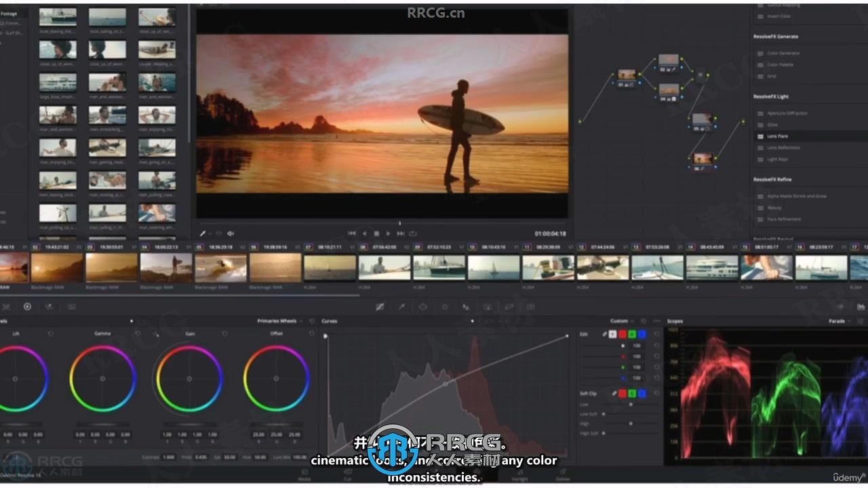
Task: Select the Face Refinement effect
Action: [783, 219]
